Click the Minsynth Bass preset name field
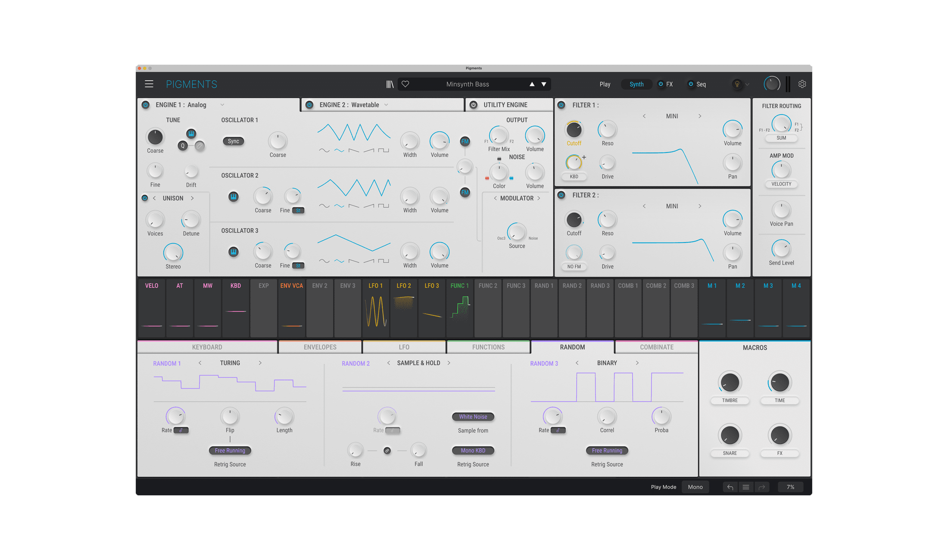 point(468,84)
